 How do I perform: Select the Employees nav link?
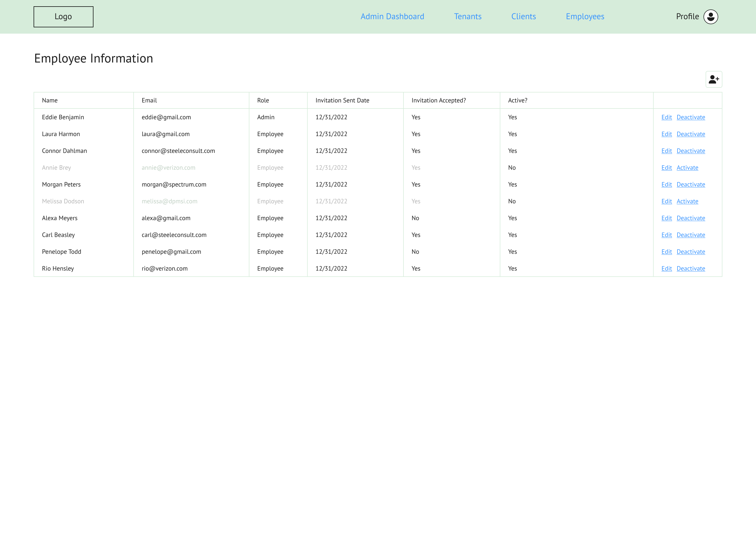[585, 17]
